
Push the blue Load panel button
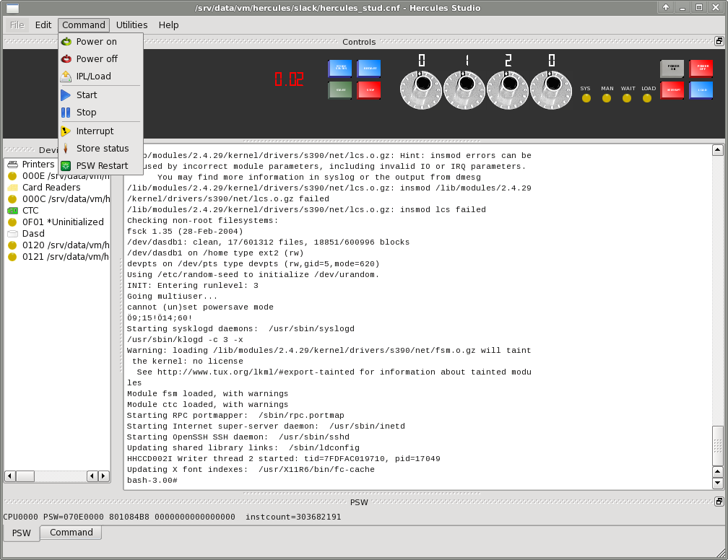pyautogui.click(x=701, y=89)
